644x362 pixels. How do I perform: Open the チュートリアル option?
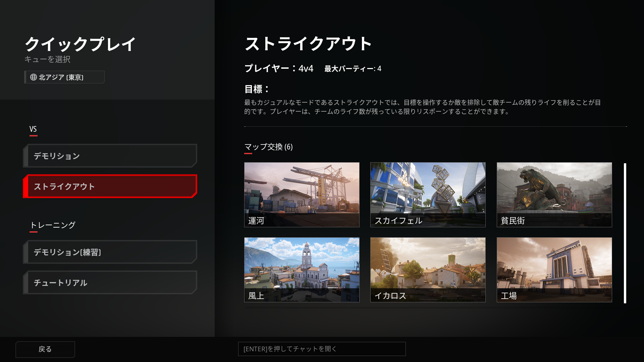click(110, 283)
